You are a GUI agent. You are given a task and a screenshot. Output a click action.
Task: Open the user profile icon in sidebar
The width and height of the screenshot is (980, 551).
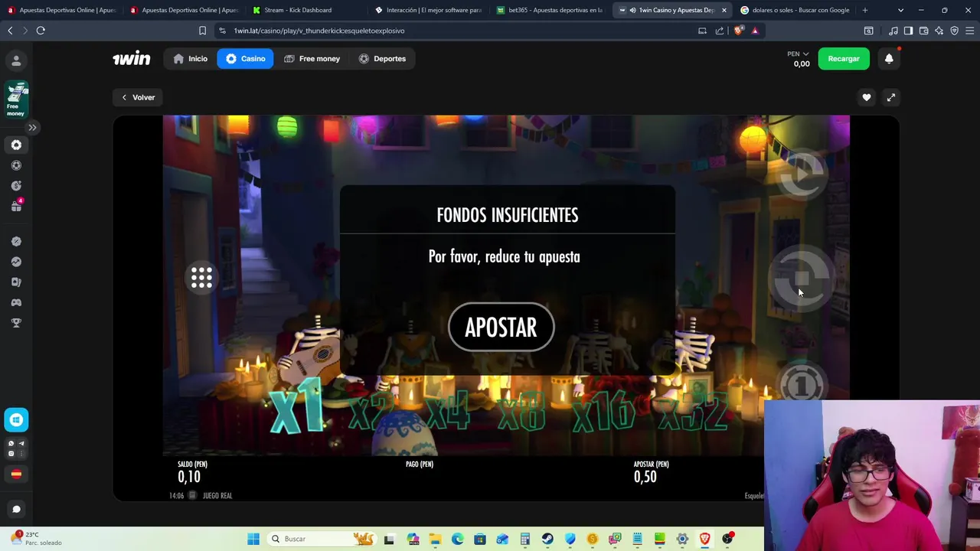click(16, 60)
